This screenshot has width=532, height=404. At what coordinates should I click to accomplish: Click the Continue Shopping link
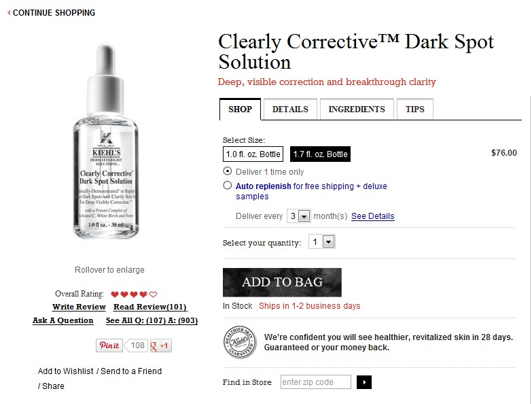(x=52, y=13)
